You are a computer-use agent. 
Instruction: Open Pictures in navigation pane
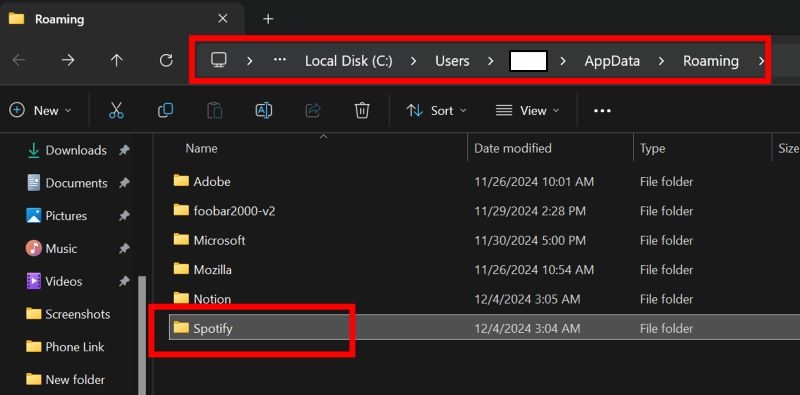click(66, 215)
